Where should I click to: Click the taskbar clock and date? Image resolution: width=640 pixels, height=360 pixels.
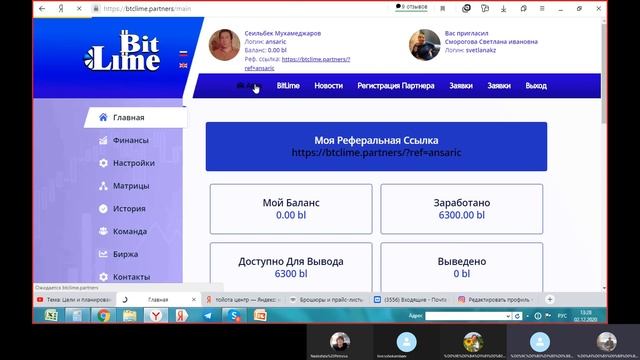point(586,316)
